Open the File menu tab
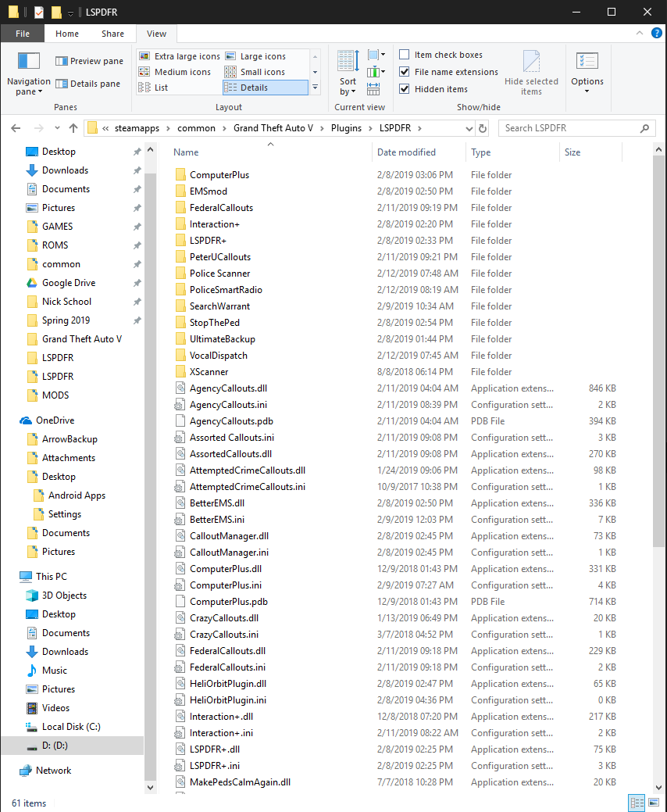This screenshot has width=667, height=812. [23, 34]
